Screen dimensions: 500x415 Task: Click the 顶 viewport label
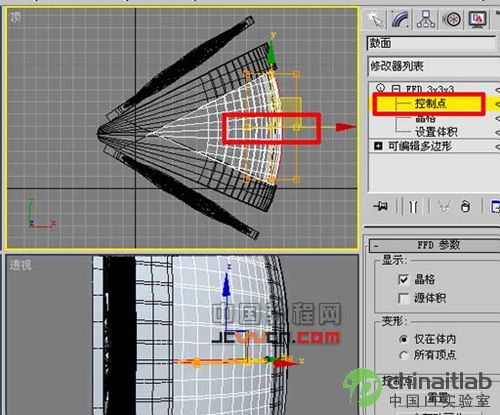pyautogui.click(x=16, y=17)
